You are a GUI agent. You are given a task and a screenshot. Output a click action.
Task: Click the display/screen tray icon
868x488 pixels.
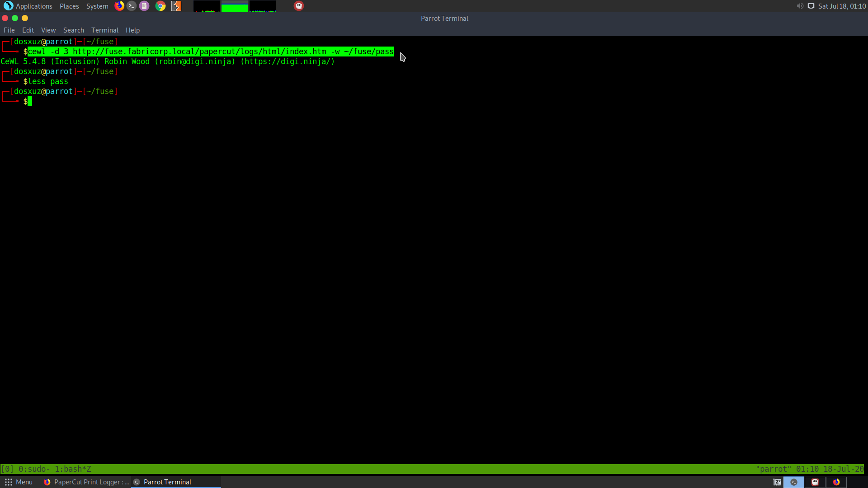pyautogui.click(x=811, y=6)
